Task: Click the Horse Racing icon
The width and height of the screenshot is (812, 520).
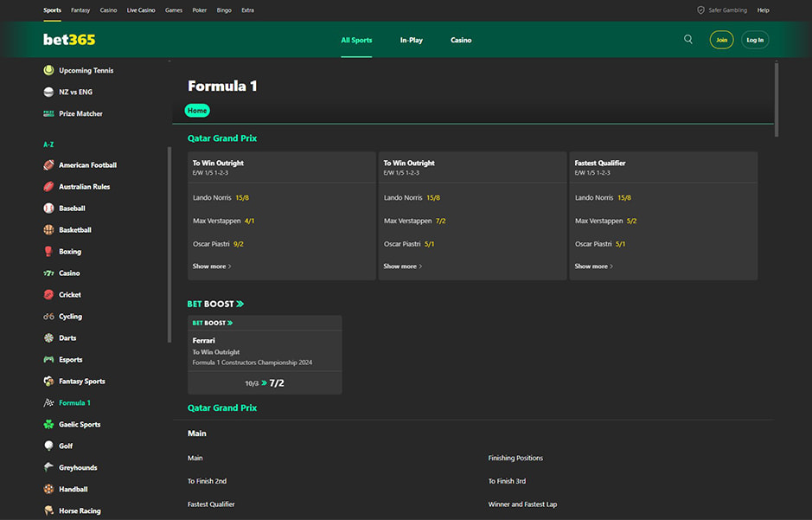Action: click(48, 510)
